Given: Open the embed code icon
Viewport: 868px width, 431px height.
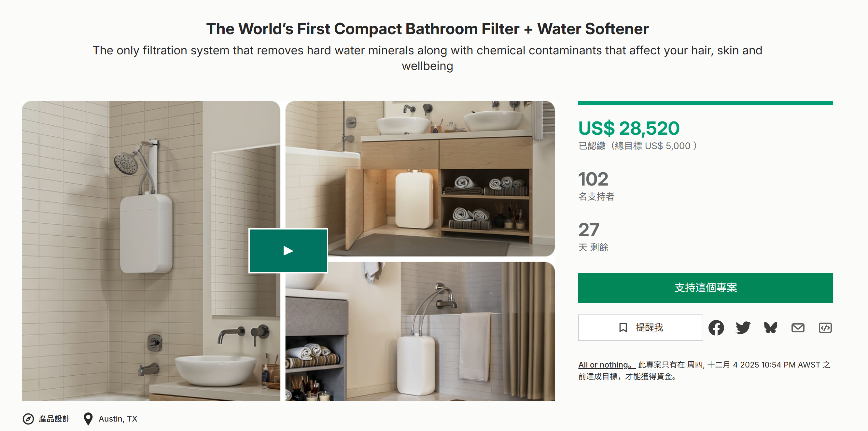Looking at the screenshot, I should [825, 327].
